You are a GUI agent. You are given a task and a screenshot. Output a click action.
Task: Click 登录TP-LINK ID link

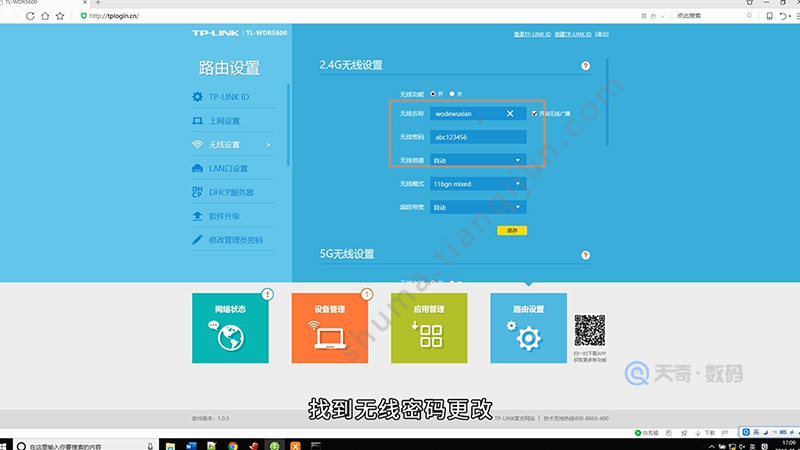[x=532, y=34]
